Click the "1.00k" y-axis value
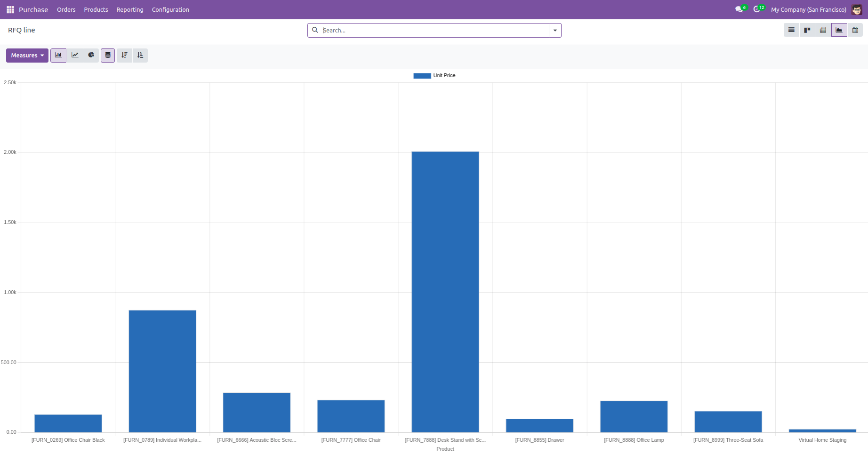The width and height of the screenshot is (868, 454). [x=10, y=293]
